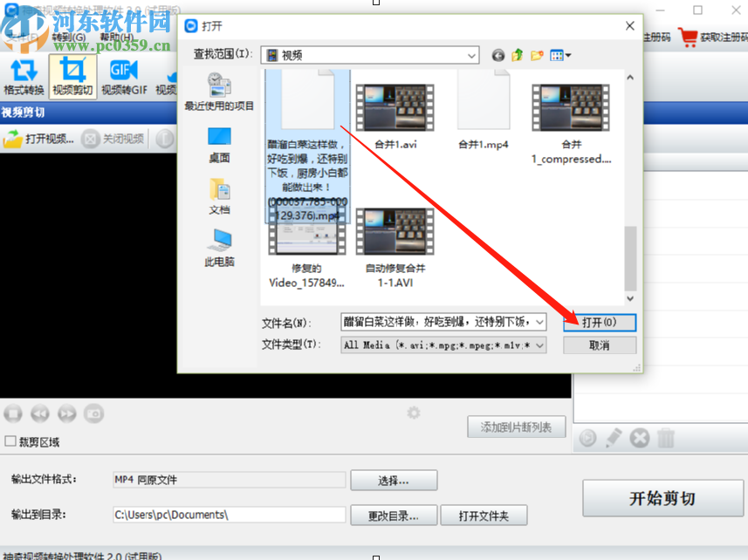
Task: Click the 输出文件格式 MP4 format field
Action: click(x=229, y=480)
